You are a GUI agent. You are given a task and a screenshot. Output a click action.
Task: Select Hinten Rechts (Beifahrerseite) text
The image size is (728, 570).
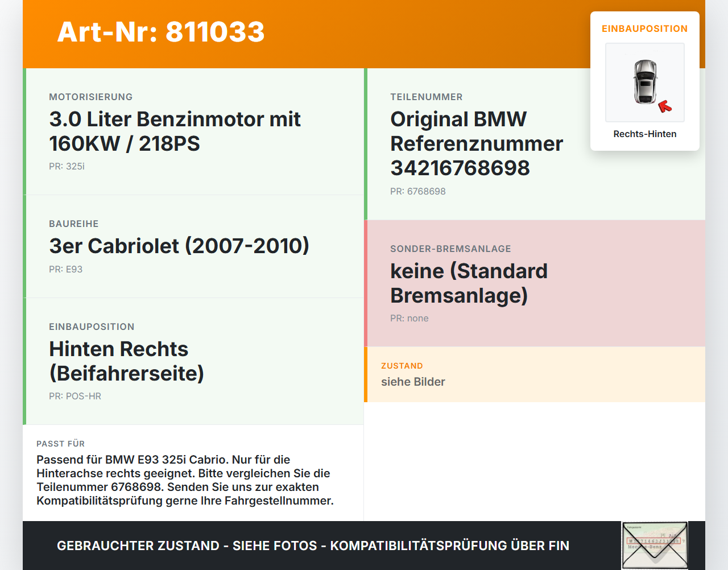click(127, 361)
